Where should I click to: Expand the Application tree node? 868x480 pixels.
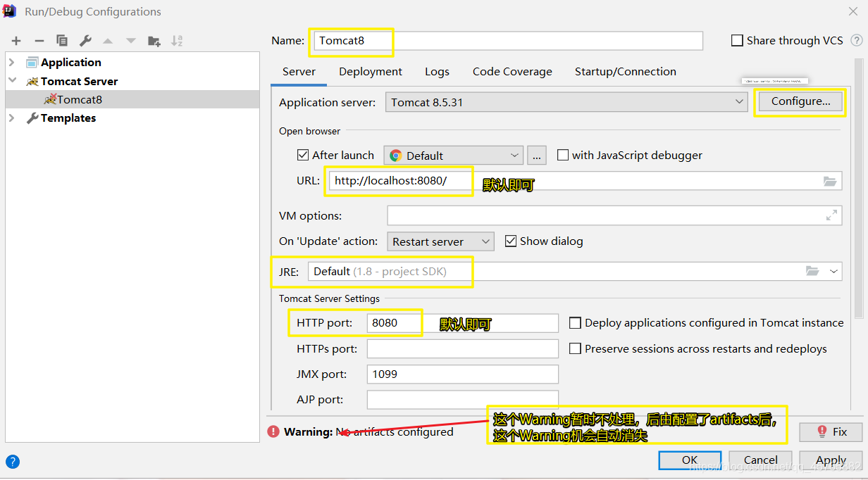coord(11,62)
